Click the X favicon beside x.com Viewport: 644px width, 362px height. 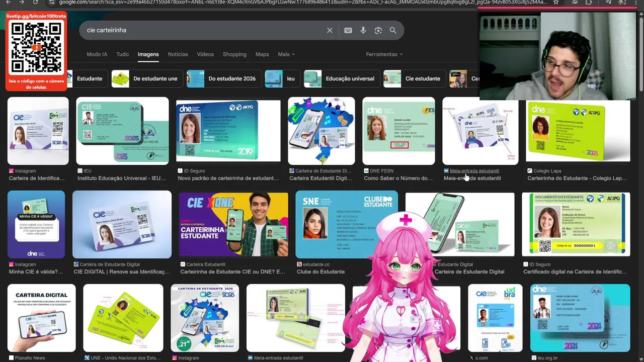471,358
